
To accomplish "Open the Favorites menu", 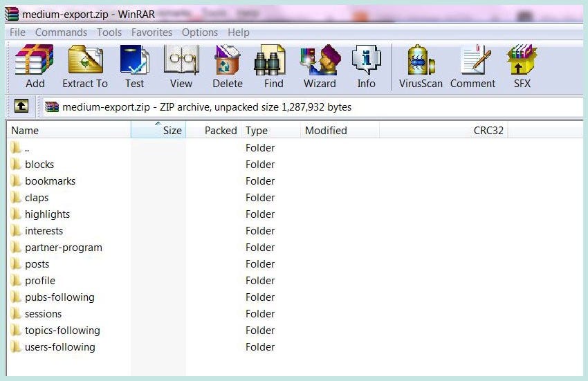I will (151, 32).
